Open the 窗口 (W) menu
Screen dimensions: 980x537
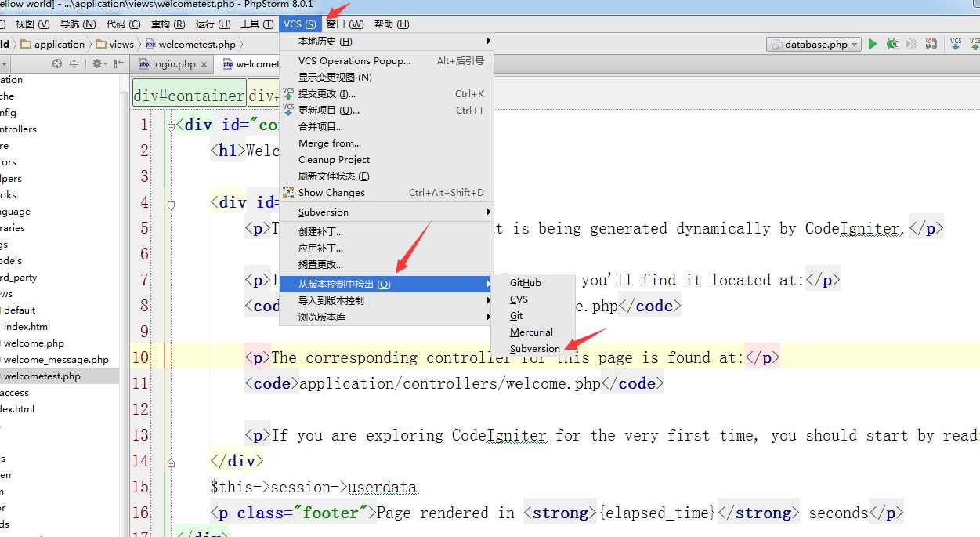click(345, 24)
